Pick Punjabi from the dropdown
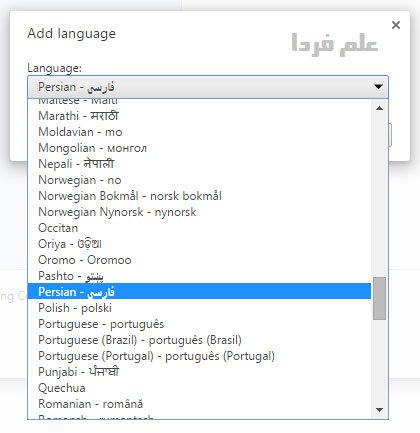Screen dimensions: 420x433 click(x=199, y=372)
